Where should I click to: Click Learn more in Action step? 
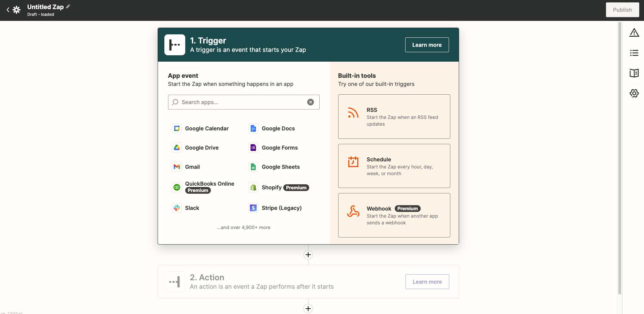click(x=427, y=282)
